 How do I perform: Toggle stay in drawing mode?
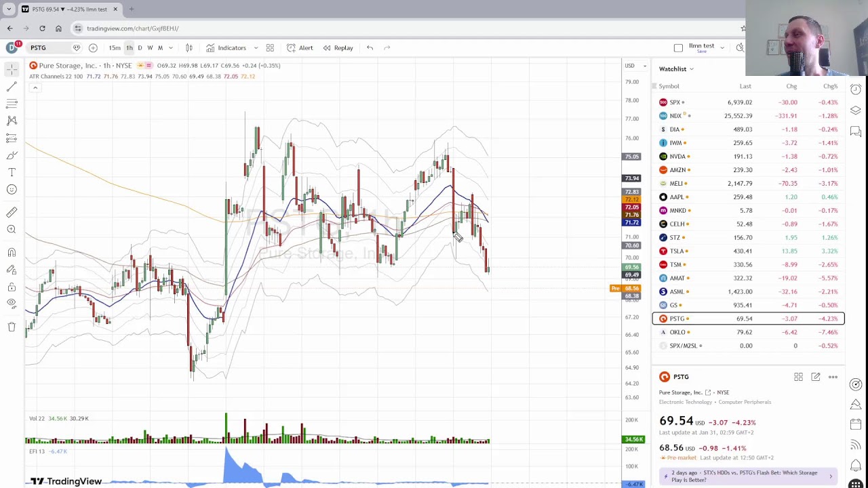(12, 270)
